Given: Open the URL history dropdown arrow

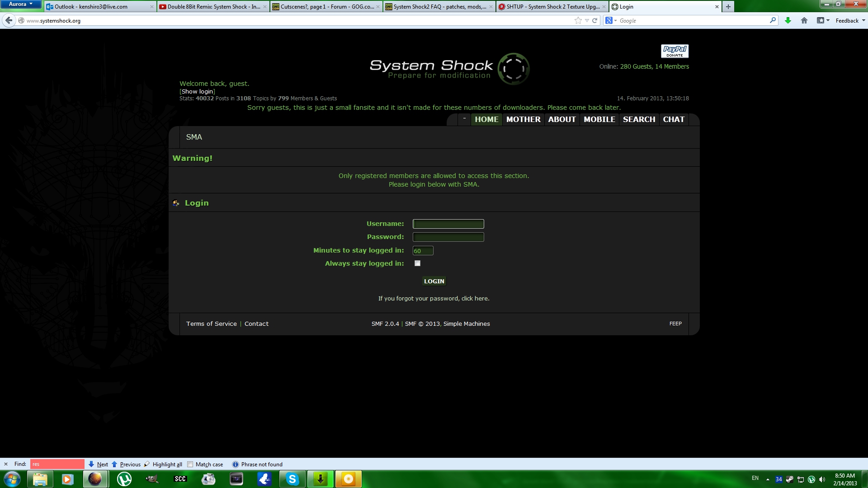Looking at the screenshot, I should point(587,20).
